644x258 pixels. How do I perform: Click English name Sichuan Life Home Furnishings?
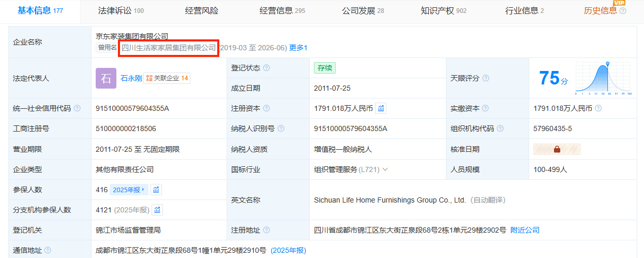pyautogui.click(x=390, y=200)
